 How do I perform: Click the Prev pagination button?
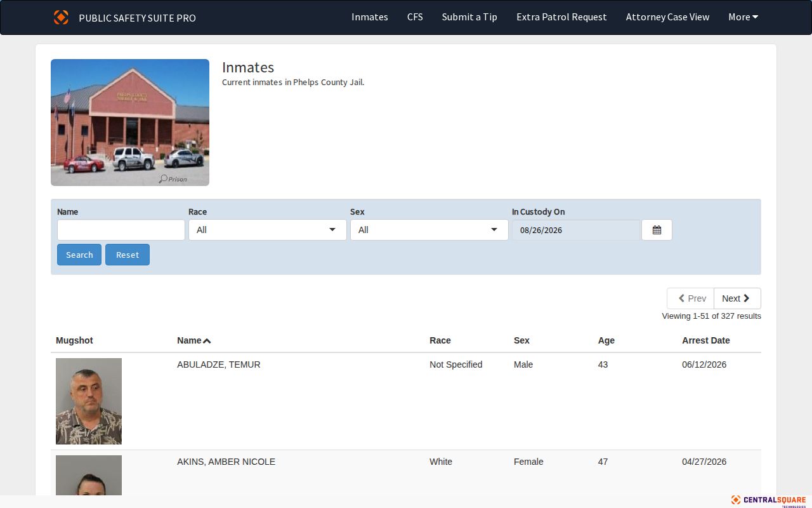(690, 298)
